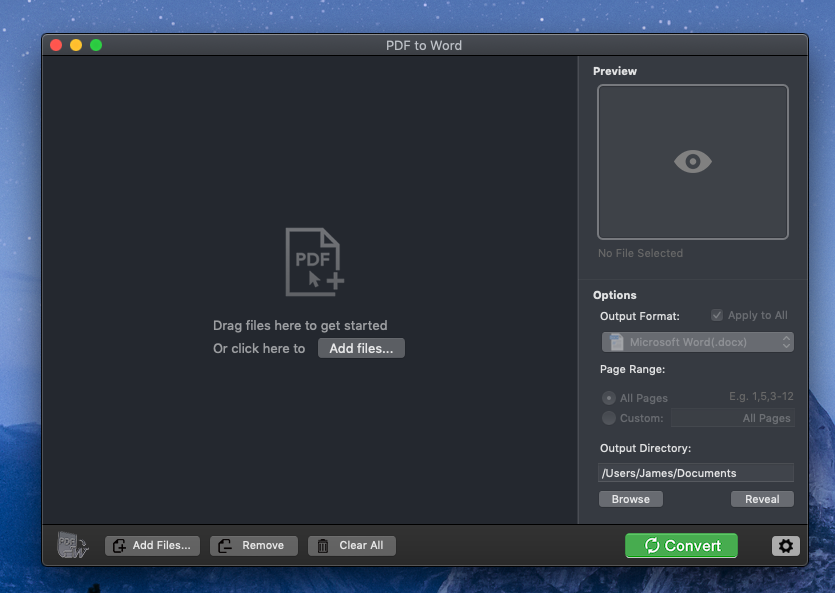Start conversion with the Convert button
The image size is (835, 593).
click(681, 546)
